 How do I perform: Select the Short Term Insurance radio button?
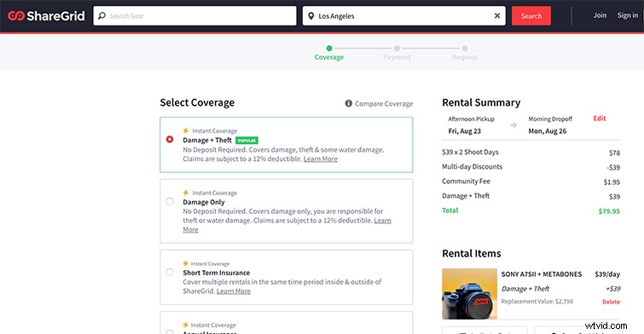click(170, 272)
